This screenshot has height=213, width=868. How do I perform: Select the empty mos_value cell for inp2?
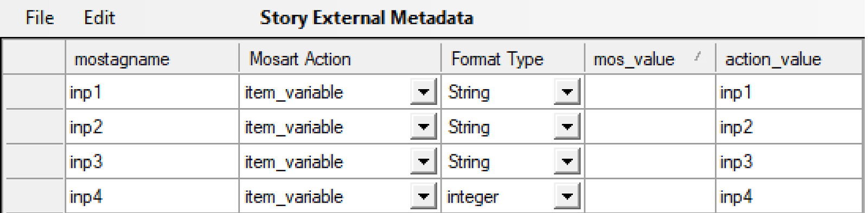pos(650,127)
